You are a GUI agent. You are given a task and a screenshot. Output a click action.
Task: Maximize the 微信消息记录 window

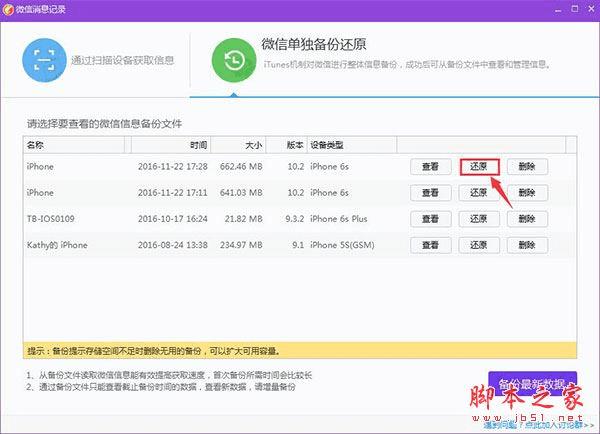click(x=575, y=9)
